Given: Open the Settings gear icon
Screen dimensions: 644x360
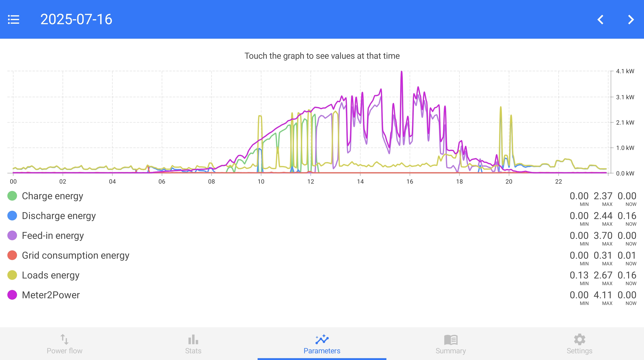Looking at the screenshot, I should coord(580,340).
